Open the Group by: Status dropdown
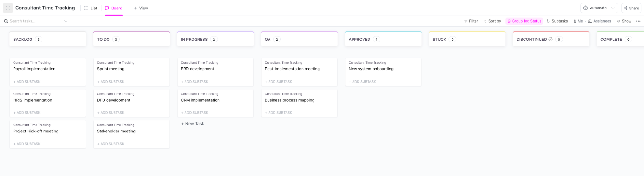 point(524,21)
